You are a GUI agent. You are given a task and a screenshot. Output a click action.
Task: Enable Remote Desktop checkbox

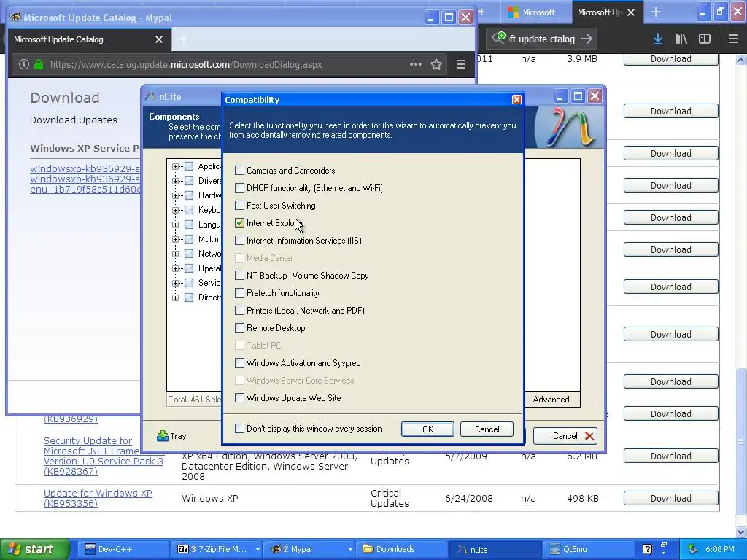(239, 327)
